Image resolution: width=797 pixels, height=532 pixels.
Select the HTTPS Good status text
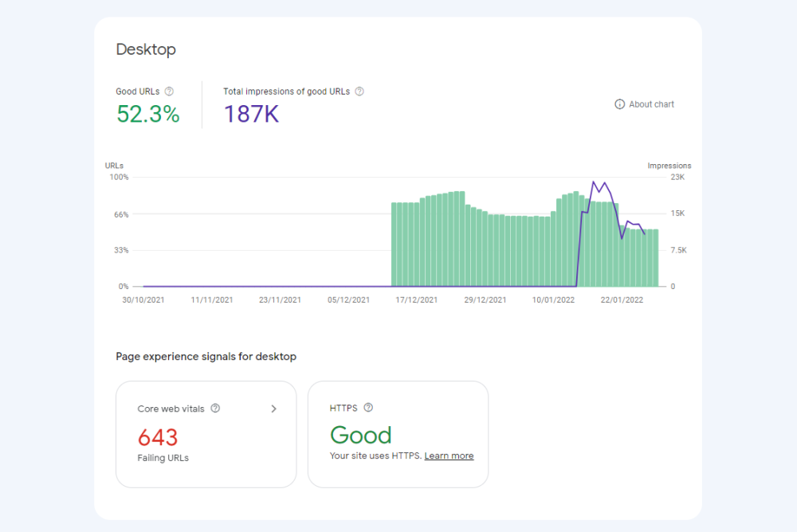point(361,435)
